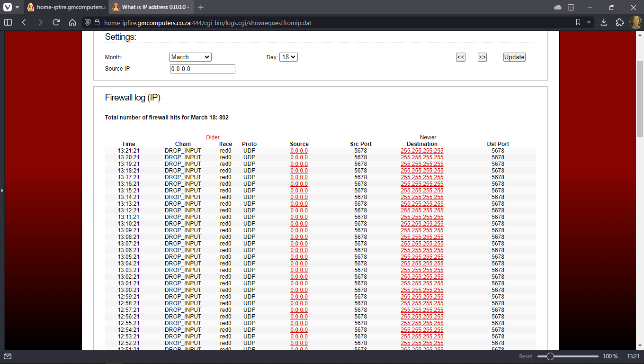Expand the Day dropdown showing 18
This screenshot has height=364, width=644.
click(288, 57)
